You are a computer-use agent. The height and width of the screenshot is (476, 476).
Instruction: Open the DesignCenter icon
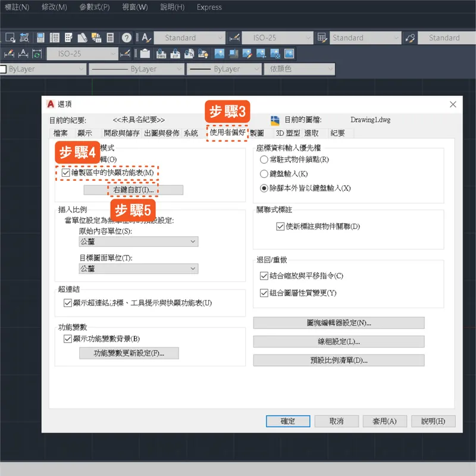(x=55, y=37)
